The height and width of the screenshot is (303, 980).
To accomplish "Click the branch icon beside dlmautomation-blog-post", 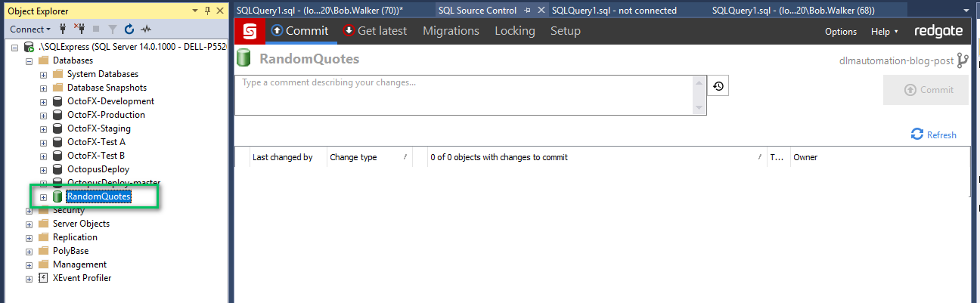I will [963, 61].
